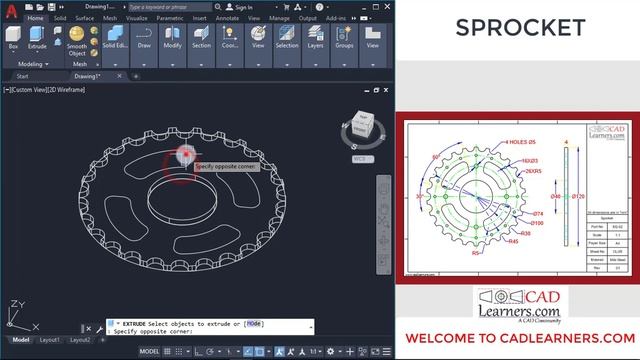The image size is (640, 360).
Task: Click the annotation monitor plus icon in status bar
Action: pos(350,351)
